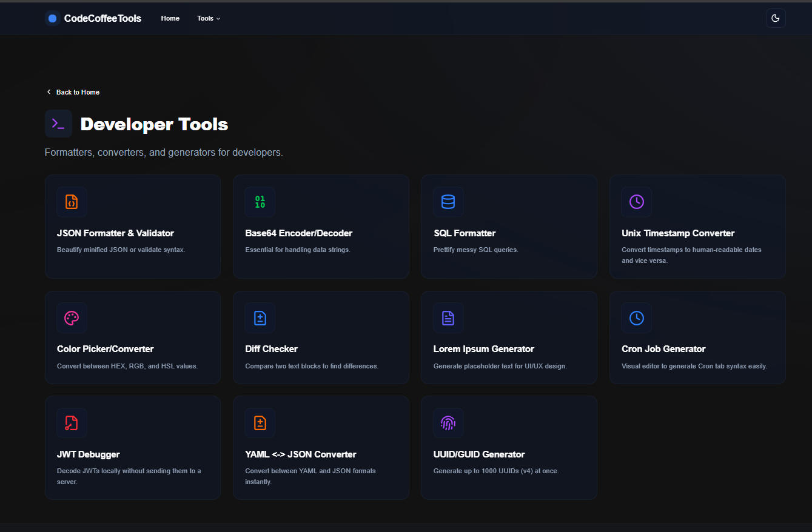The height and width of the screenshot is (532, 812).
Task: Open the UUID/GUID Generator card
Action: point(509,447)
